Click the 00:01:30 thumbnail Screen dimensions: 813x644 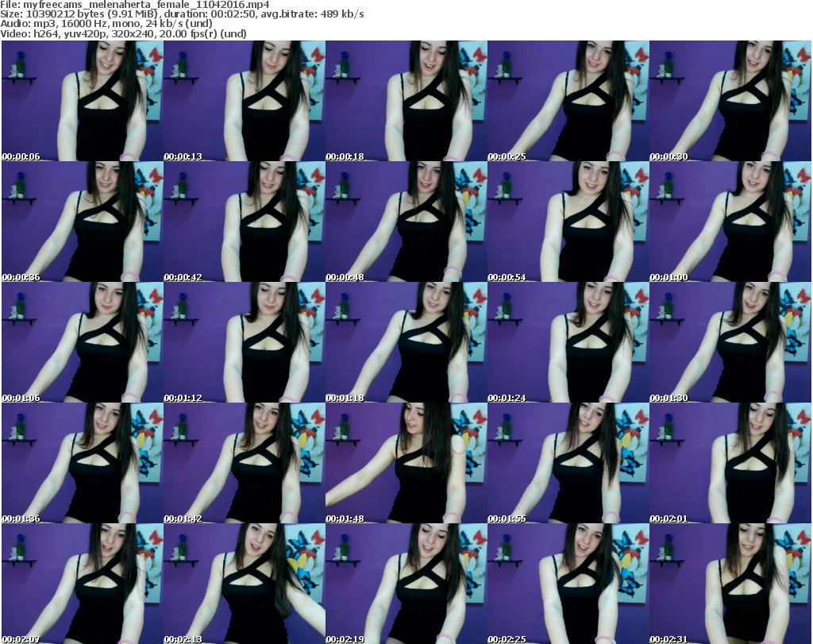[x=730, y=342]
